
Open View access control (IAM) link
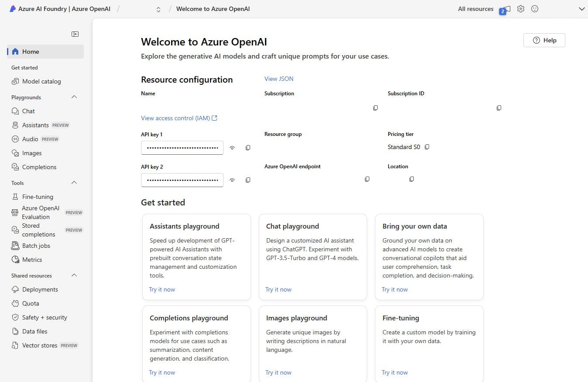[x=179, y=118]
